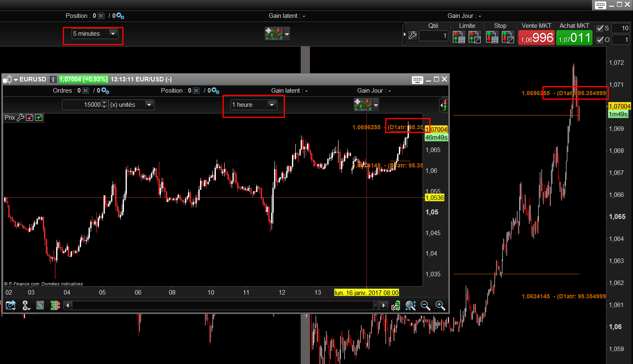Expand the indicators dropdown arrow in the back window
Screen dimensions: 633x364
tap(287, 34)
